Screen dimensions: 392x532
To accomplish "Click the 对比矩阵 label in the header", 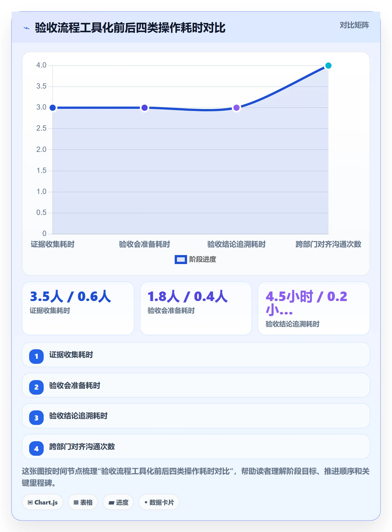I will [354, 25].
